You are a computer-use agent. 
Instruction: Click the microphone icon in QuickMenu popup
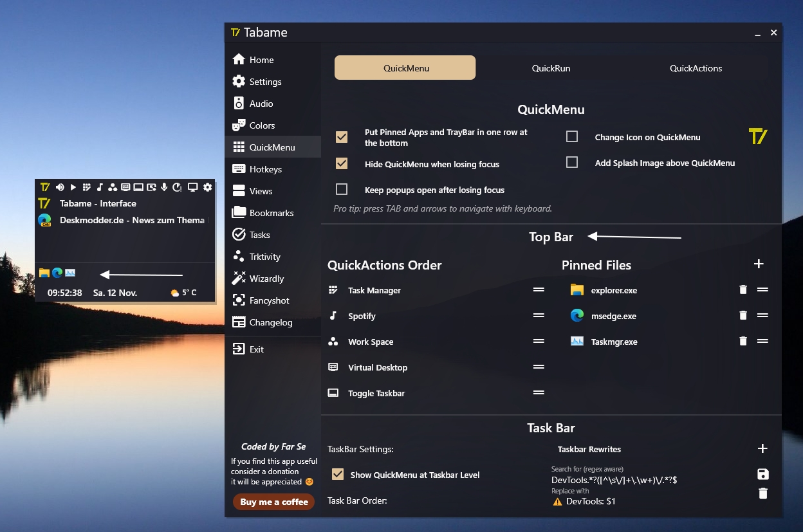pos(164,187)
